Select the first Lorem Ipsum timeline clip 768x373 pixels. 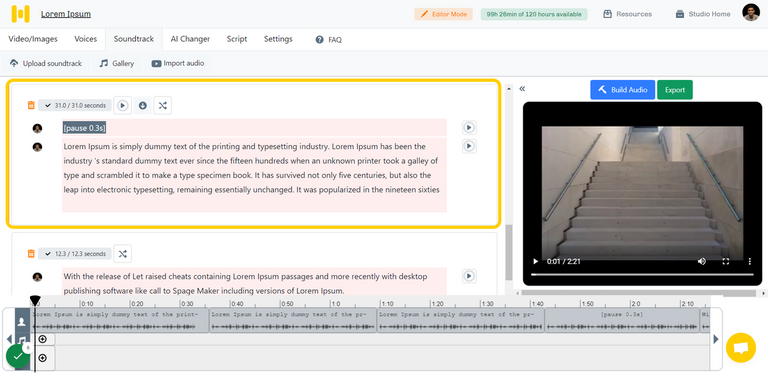click(120, 321)
